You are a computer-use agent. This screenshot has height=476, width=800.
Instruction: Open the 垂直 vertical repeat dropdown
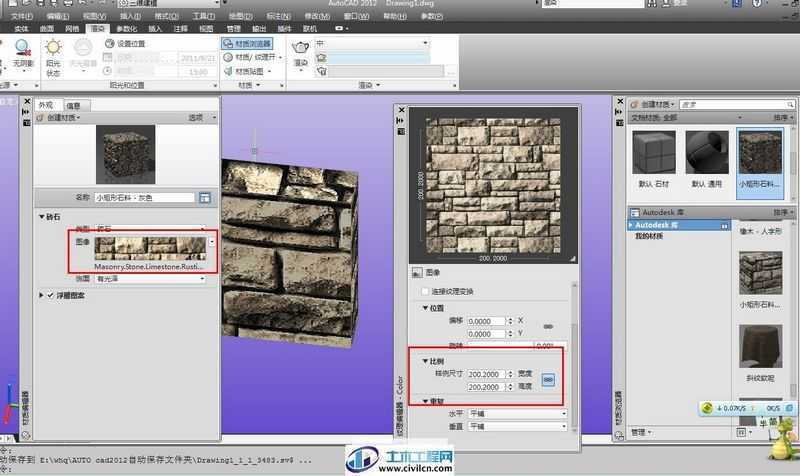click(x=518, y=427)
